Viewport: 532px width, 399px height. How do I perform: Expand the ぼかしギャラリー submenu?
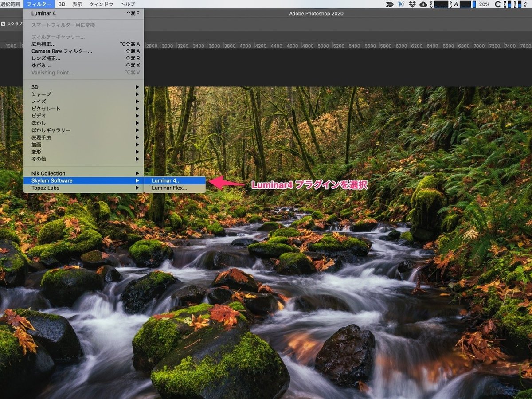click(x=84, y=130)
